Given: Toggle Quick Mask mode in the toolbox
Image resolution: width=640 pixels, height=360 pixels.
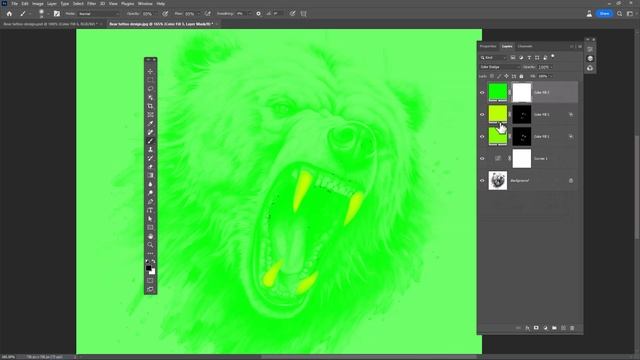Looking at the screenshot, I should [x=150, y=281].
